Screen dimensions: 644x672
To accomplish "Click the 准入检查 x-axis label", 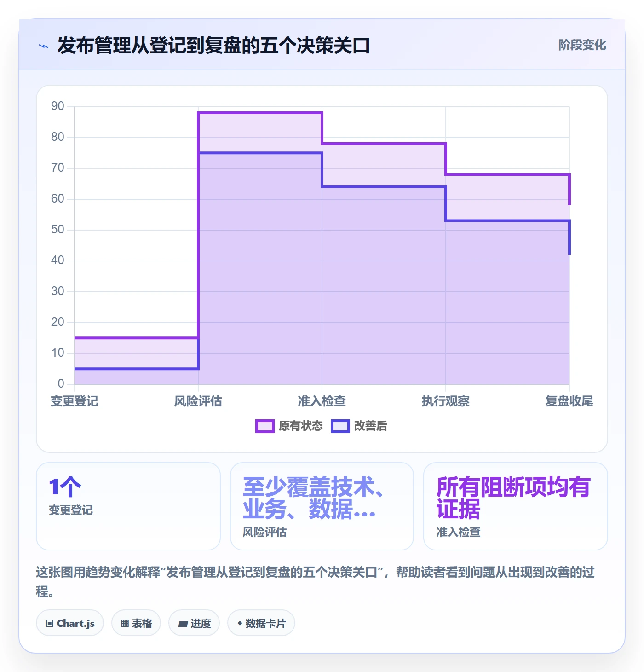I will pos(322,401).
